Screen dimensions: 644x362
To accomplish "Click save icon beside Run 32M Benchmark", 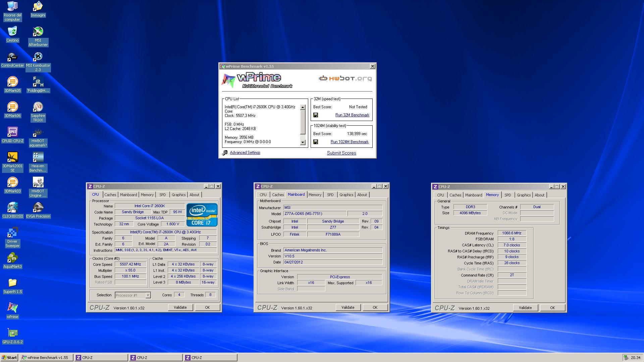I will [316, 115].
